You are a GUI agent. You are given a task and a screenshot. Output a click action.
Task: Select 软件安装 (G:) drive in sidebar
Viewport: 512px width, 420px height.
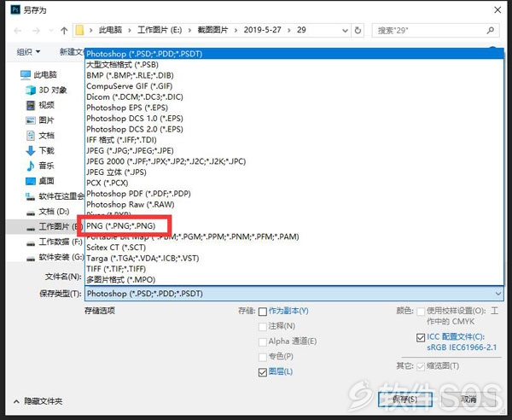tap(55, 257)
